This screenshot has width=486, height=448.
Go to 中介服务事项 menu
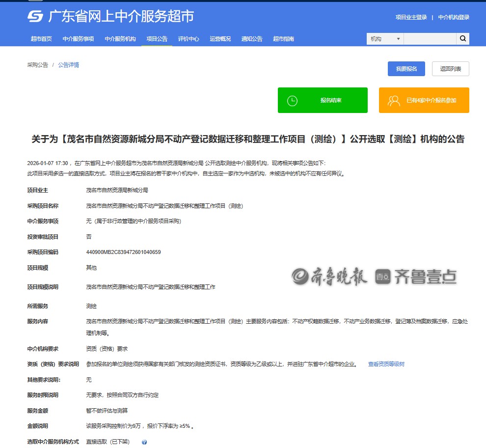pos(78,39)
